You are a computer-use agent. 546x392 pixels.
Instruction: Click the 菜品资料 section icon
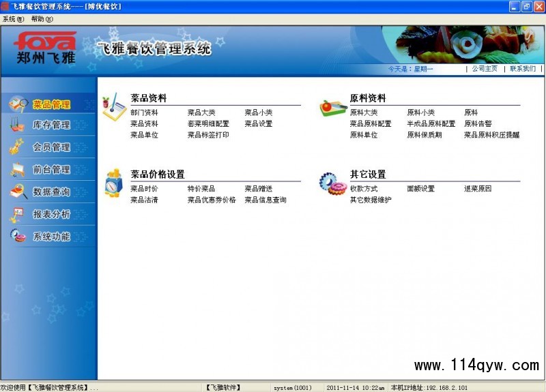click(x=114, y=108)
